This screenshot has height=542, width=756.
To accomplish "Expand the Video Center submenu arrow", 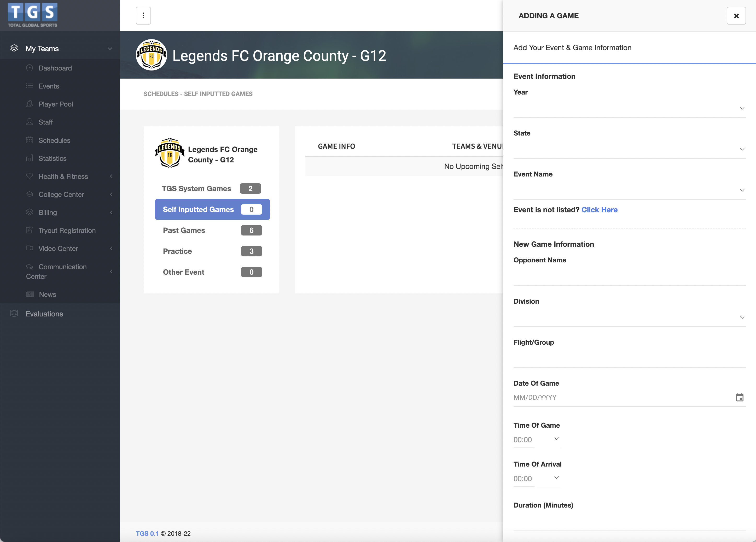I will point(111,248).
